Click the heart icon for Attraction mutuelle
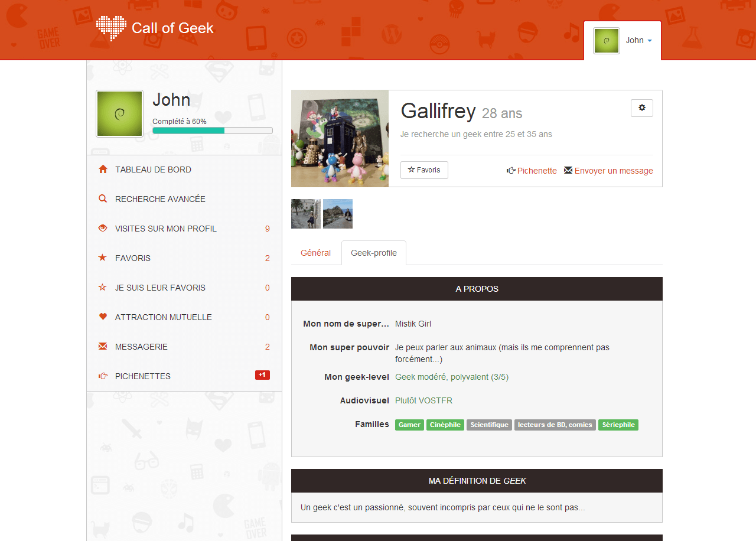The image size is (756, 541). click(x=103, y=317)
